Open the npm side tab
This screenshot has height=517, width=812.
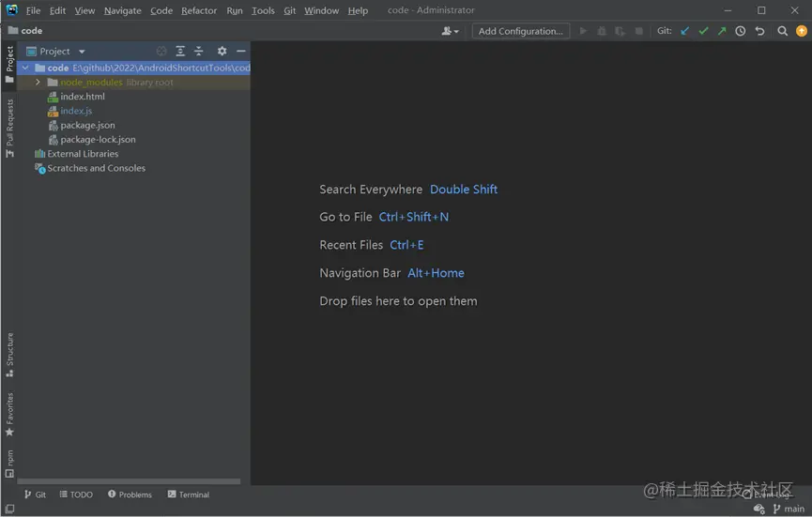(x=9, y=464)
